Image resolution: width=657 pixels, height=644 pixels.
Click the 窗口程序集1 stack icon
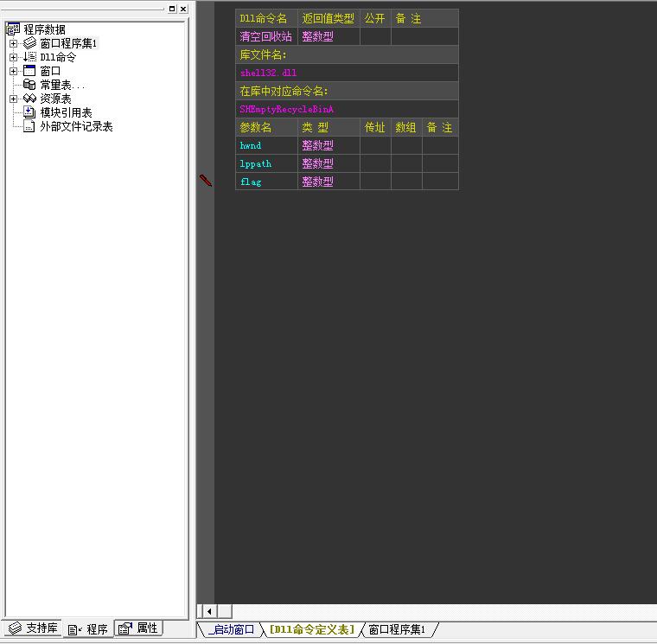click(29, 42)
